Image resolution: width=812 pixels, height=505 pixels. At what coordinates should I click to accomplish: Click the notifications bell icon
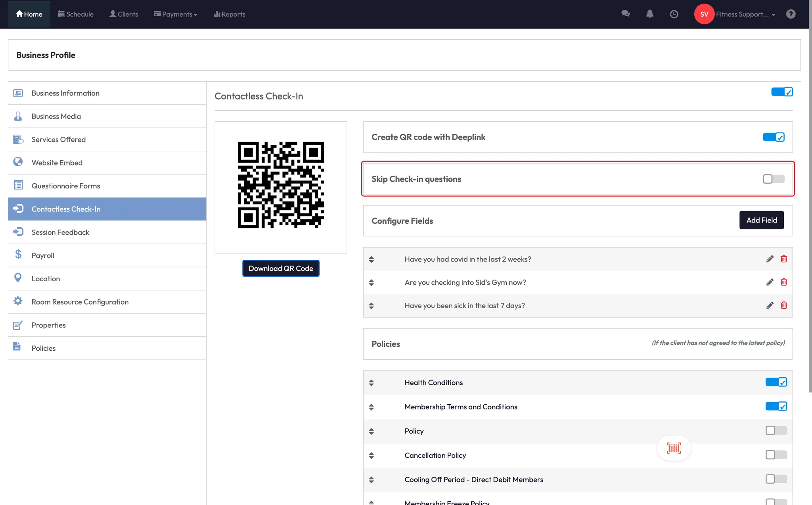tap(649, 14)
